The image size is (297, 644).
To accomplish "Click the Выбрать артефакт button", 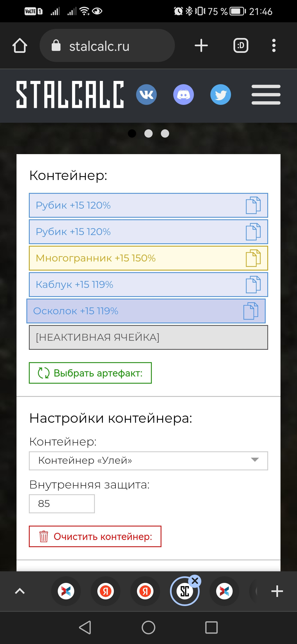I will 90,373.
